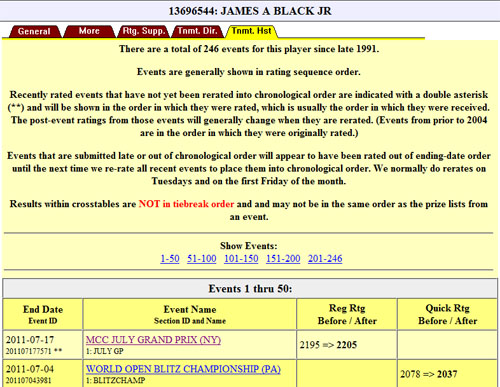Show events 201-246
Viewport: 500px width, 387px height.
click(325, 259)
